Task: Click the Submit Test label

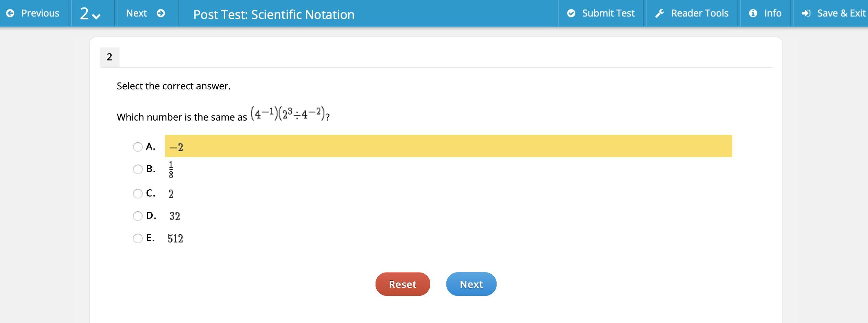Action: click(608, 13)
